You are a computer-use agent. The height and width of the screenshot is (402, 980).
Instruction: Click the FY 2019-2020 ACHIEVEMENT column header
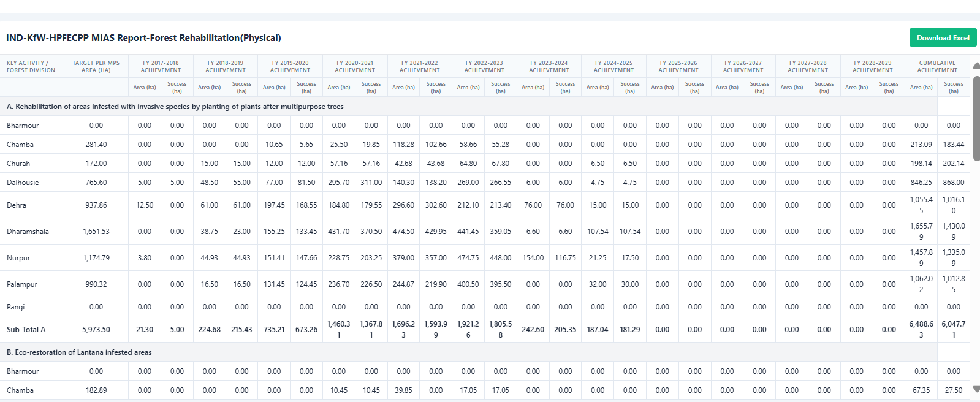pyautogui.click(x=290, y=66)
